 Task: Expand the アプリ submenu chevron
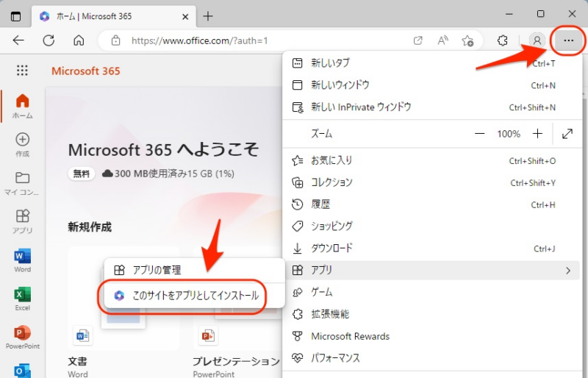(x=568, y=271)
